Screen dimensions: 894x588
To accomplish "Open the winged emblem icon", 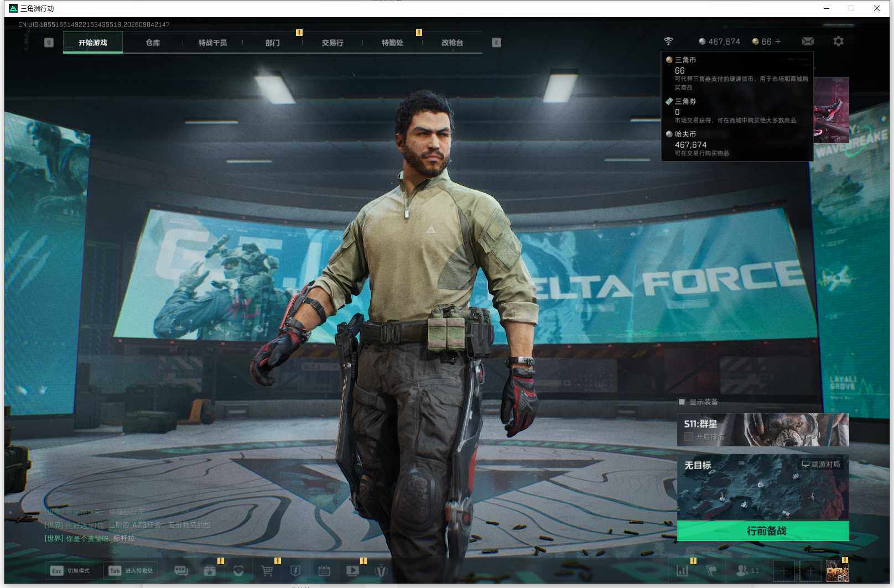I will pos(381,571).
